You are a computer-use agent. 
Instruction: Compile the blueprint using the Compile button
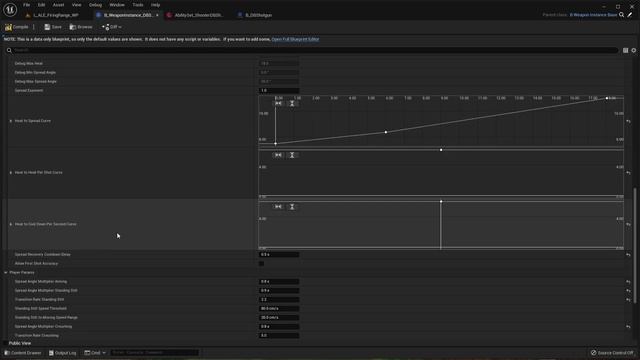[17, 27]
